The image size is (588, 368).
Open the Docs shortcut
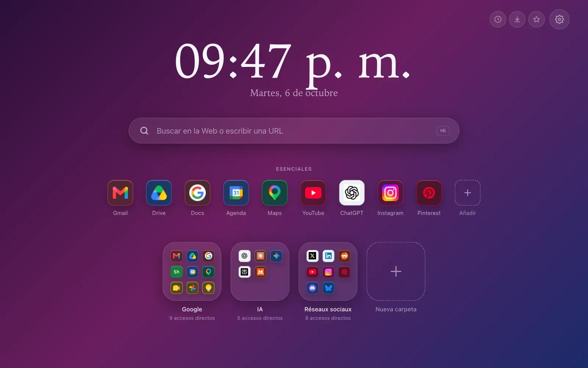[x=197, y=193]
